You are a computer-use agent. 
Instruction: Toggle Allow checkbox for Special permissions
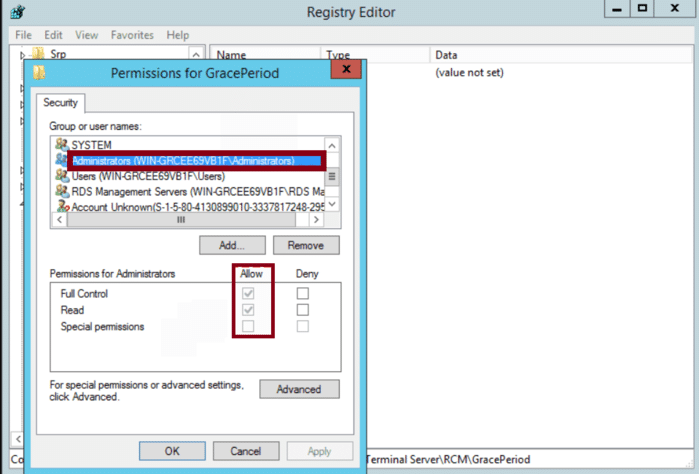248,326
